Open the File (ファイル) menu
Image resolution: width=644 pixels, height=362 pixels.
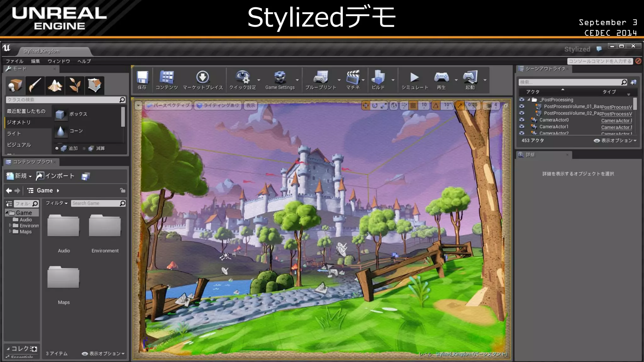[x=15, y=61]
